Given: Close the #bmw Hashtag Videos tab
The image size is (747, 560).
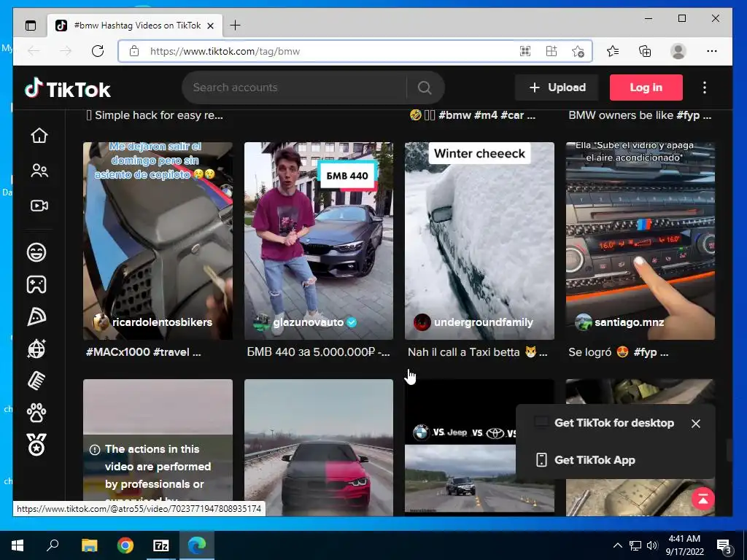Looking at the screenshot, I should (211, 26).
